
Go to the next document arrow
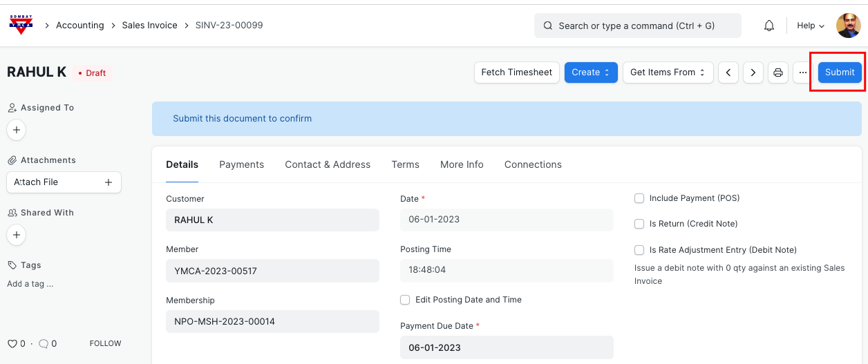753,73
